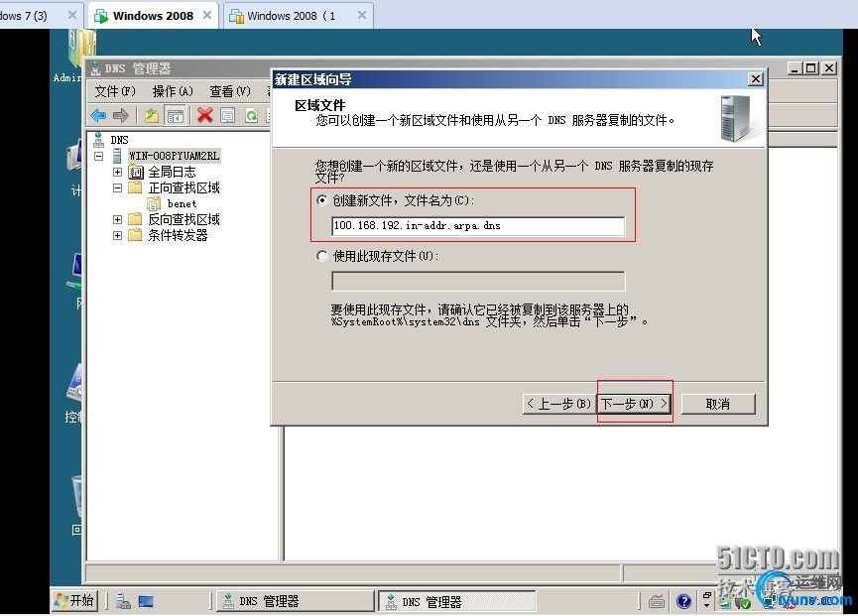The image size is (858, 616).
Task: Collapse the 正向查找区域 node
Action: click(117, 188)
